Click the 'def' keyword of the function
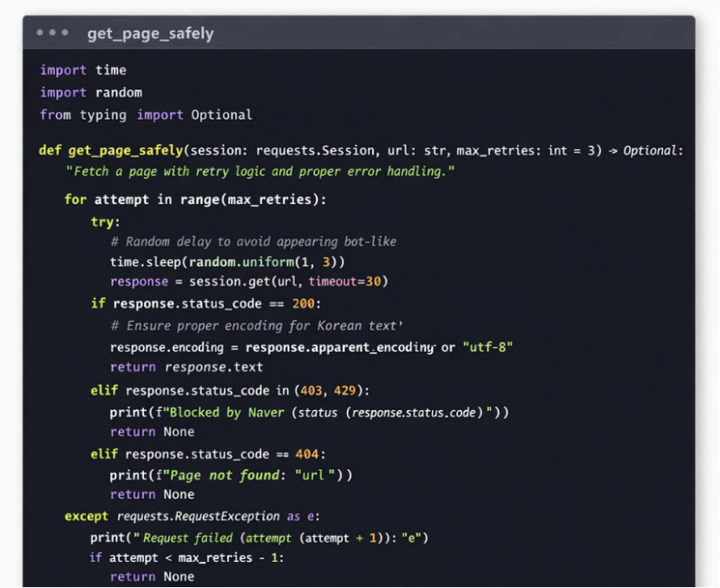Image resolution: width=720 pixels, height=588 pixels. 49,150
